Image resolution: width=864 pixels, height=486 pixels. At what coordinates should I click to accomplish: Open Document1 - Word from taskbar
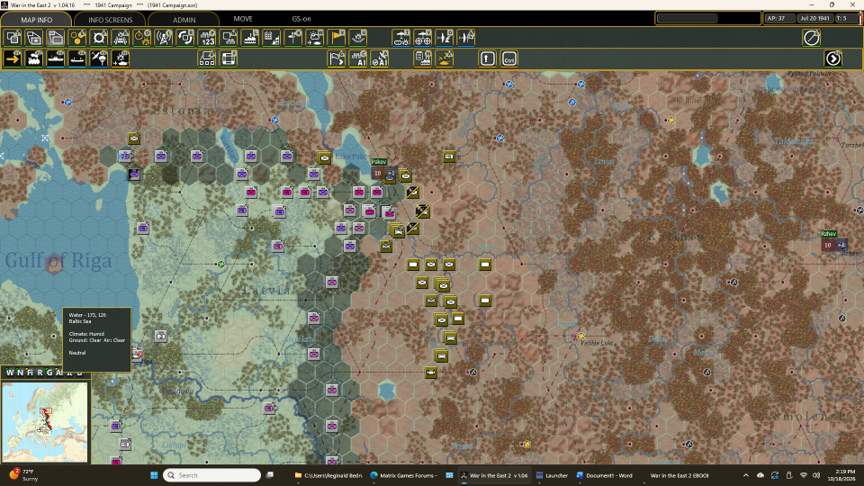[604, 475]
